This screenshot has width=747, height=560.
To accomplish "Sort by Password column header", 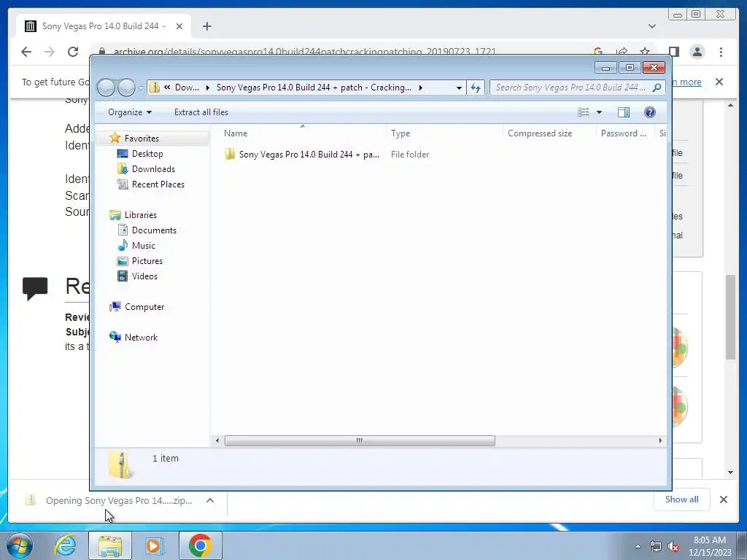I will tap(625, 133).
